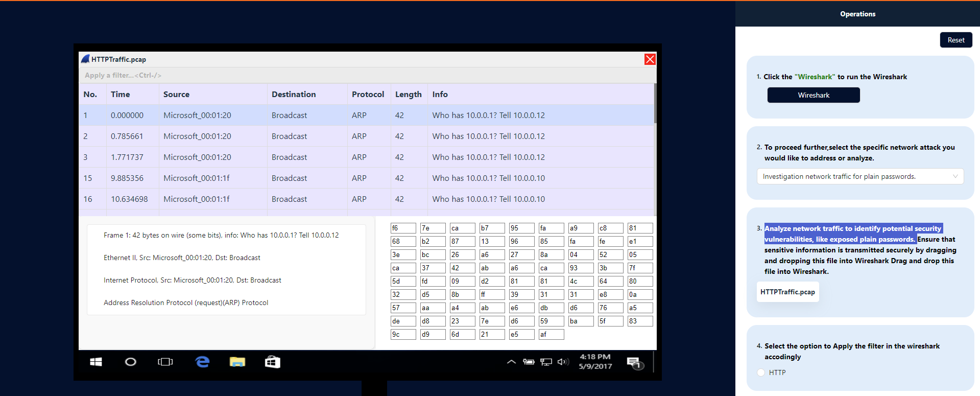Select packet number 15 row
Image resolution: width=980 pixels, height=396 pixels.
357,178
